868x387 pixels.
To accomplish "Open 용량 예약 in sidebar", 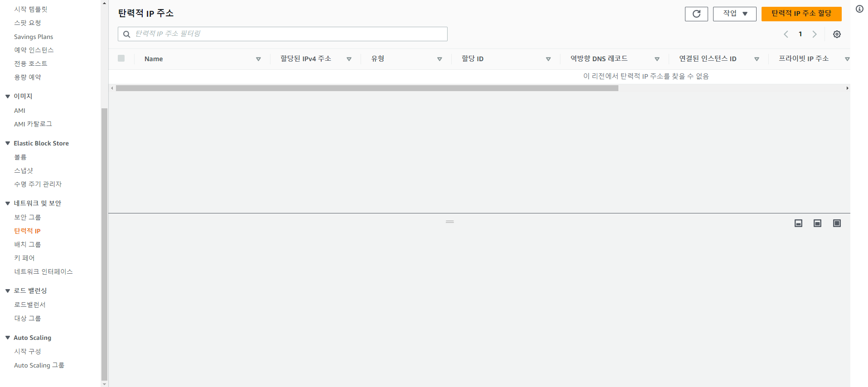I will (28, 77).
